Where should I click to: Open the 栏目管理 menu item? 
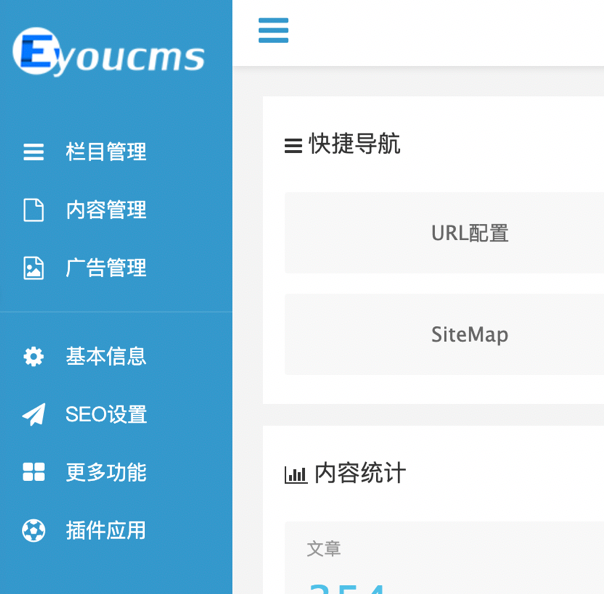coord(106,152)
